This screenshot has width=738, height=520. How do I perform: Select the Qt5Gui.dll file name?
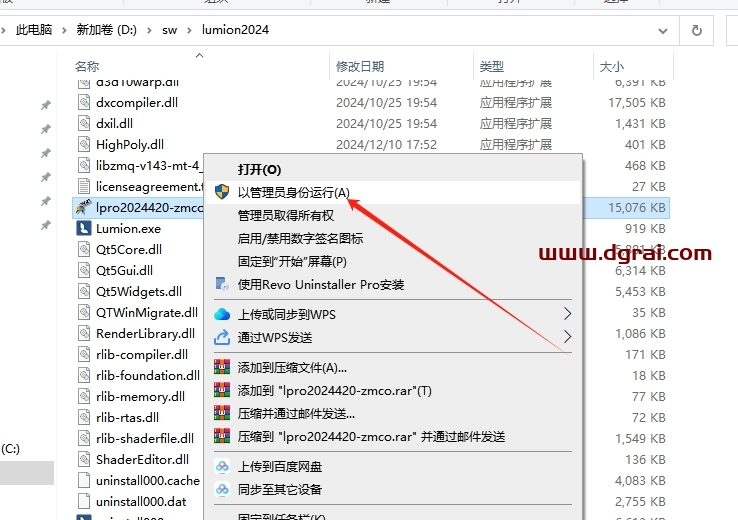coord(124,271)
